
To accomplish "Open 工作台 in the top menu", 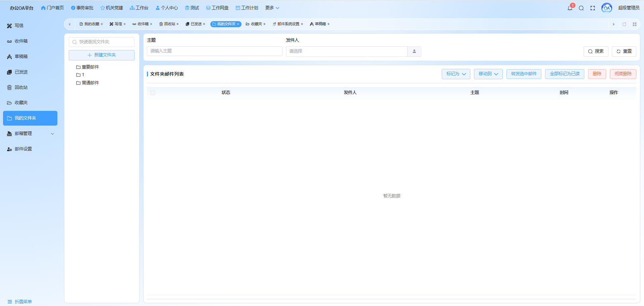I will pyautogui.click(x=139, y=8).
